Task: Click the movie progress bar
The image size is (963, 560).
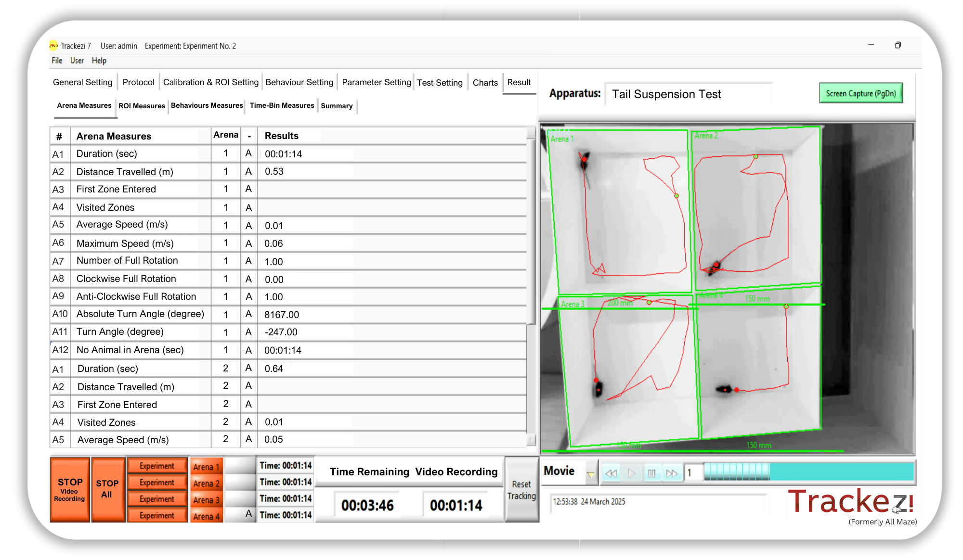Action: coord(809,472)
